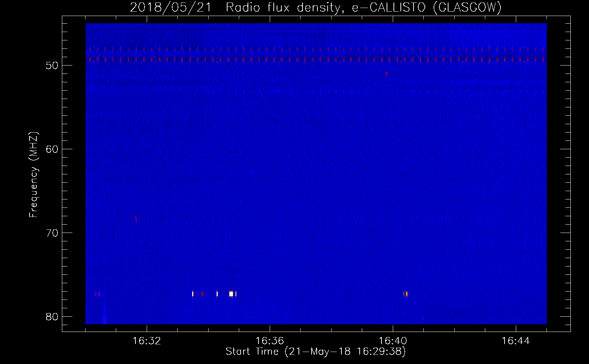Click the largest white burst near 77 MHz
Image resolution: width=589 pixels, height=364 pixels.
pos(231,294)
